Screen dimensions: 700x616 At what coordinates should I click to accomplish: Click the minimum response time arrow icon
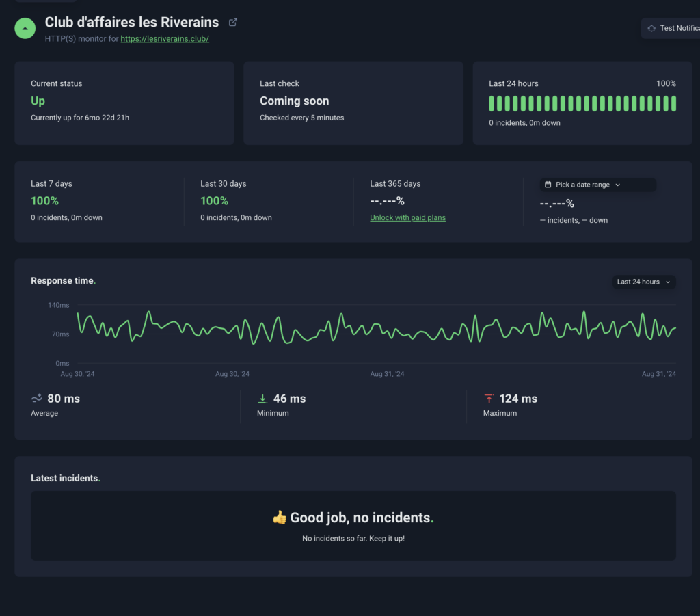pyautogui.click(x=262, y=399)
